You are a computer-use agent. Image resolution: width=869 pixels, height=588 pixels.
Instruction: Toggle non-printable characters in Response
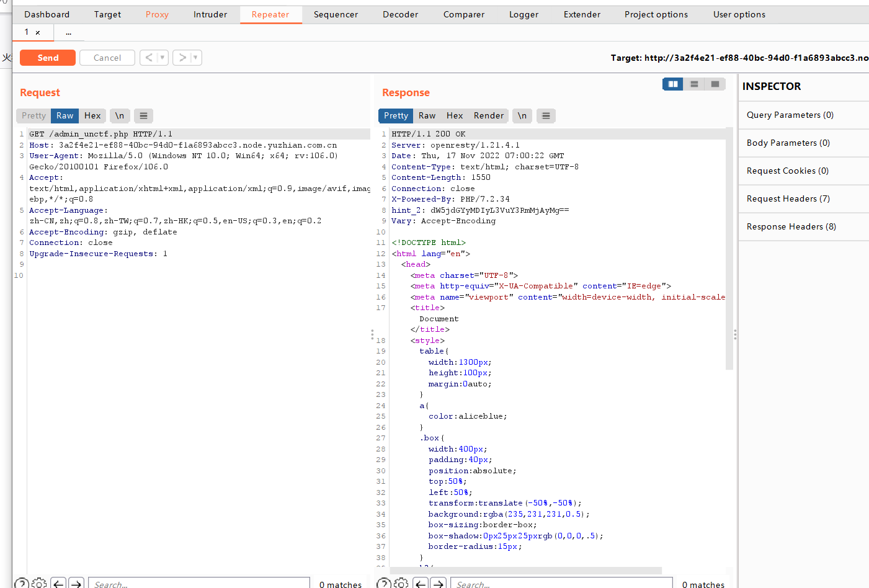point(522,115)
